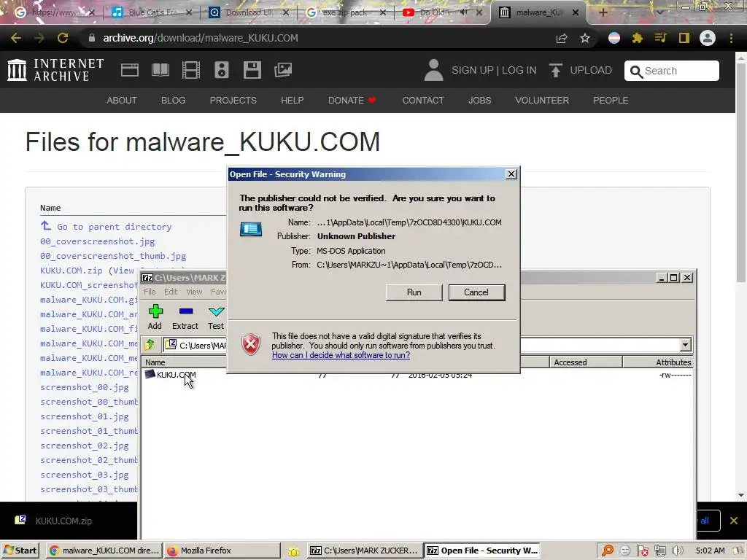Open screenshot_03.jpg file link
This screenshot has height=560, width=747.
pos(85,475)
